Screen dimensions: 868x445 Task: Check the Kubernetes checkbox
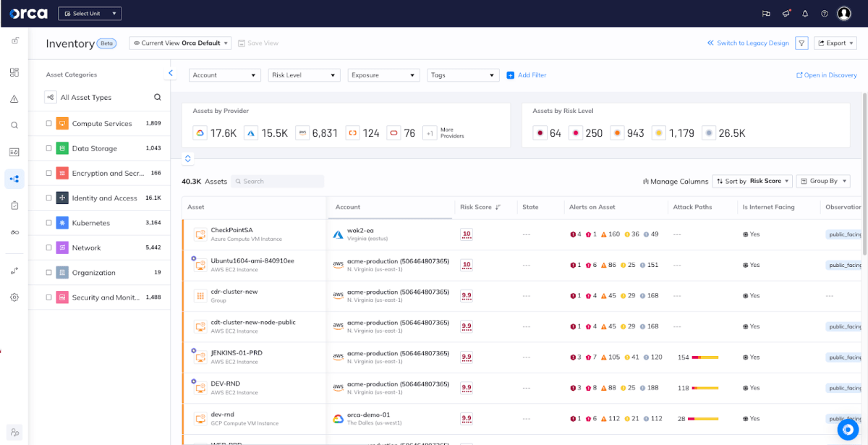point(48,223)
